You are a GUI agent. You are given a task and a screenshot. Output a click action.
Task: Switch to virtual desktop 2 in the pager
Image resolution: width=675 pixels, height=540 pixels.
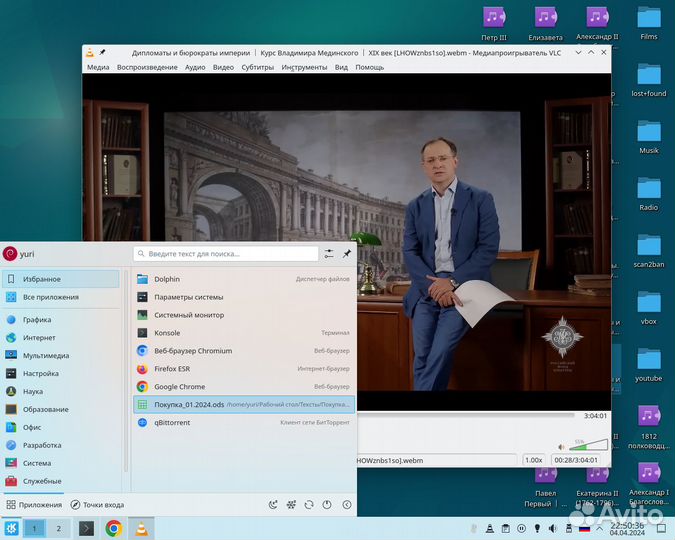[58, 528]
